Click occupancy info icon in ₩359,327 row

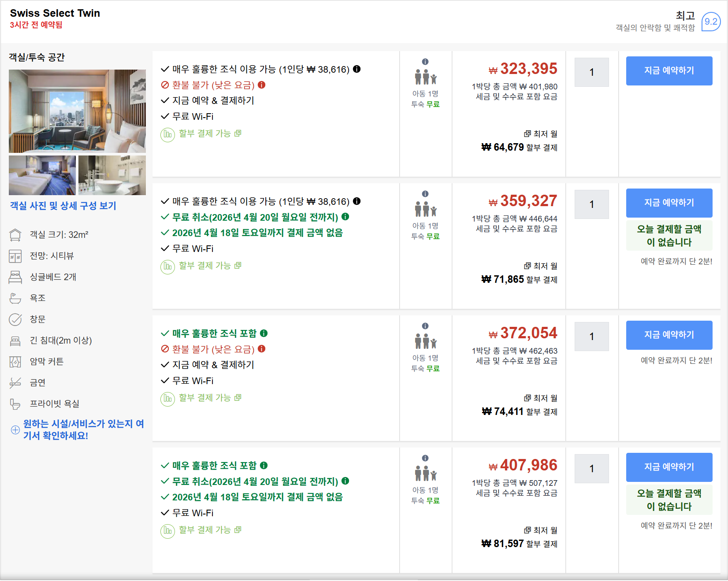(425, 194)
